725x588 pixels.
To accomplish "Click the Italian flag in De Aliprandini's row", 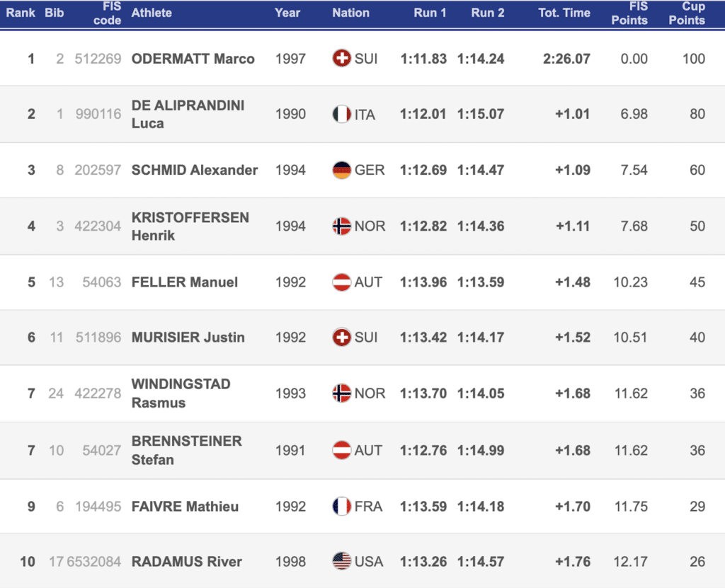I will 342,114.
